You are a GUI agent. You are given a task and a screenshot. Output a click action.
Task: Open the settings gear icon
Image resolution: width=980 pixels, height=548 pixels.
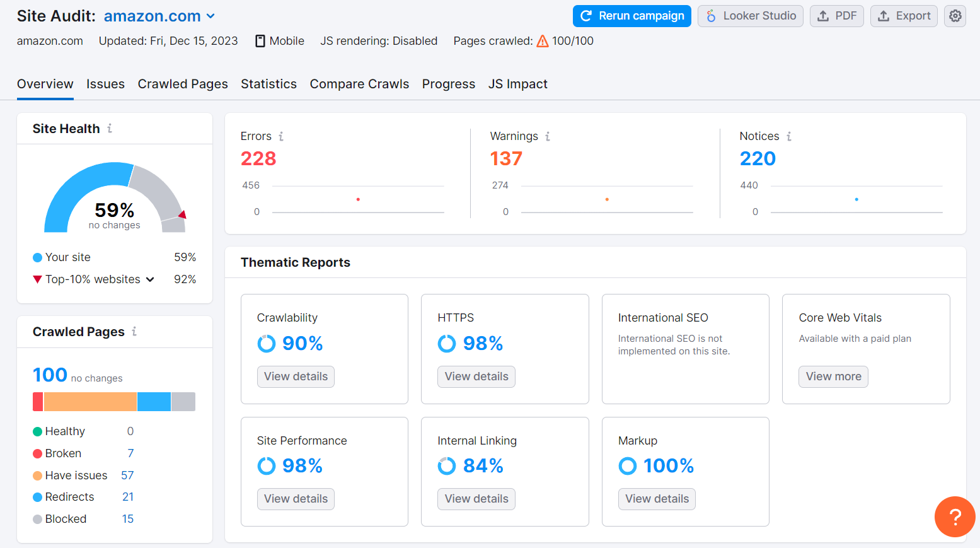point(955,16)
